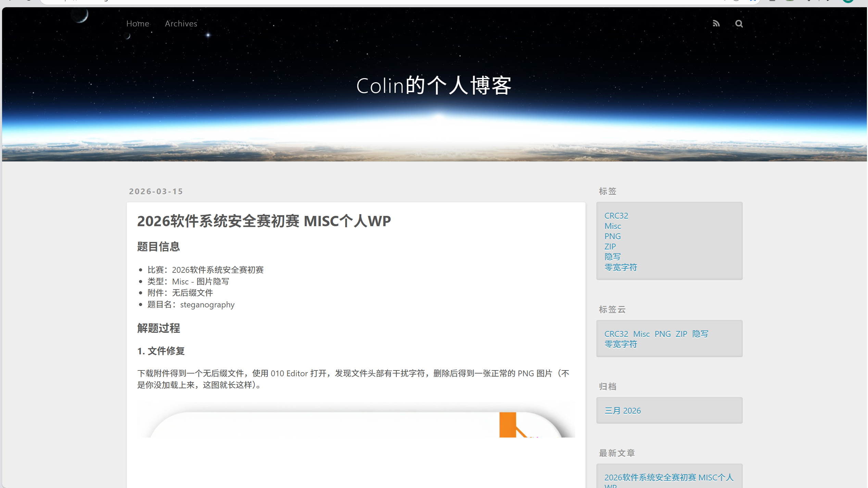Open the Archives menu item
Image resolution: width=868 pixels, height=488 pixels.
(181, 24)
